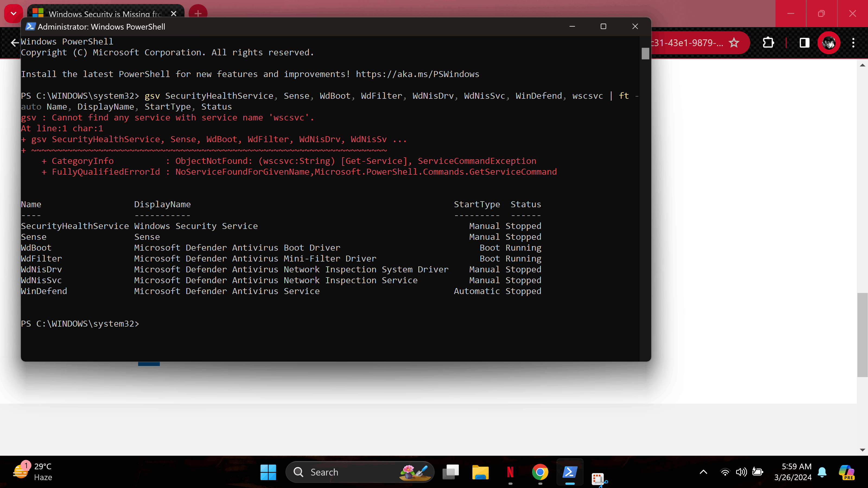This screenshot has height=488, width=868.
Task: Open File Explorer from the taskbar
Action: [480, 472]
